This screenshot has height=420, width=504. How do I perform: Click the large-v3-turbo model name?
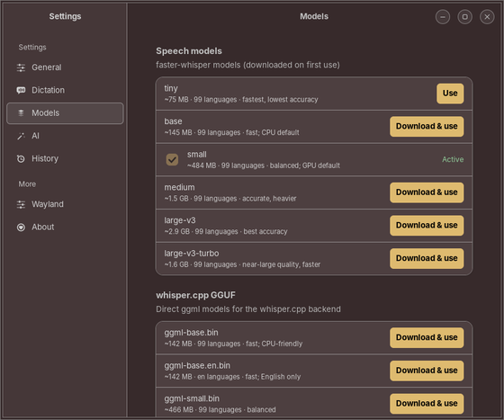[x=191, y=254]
